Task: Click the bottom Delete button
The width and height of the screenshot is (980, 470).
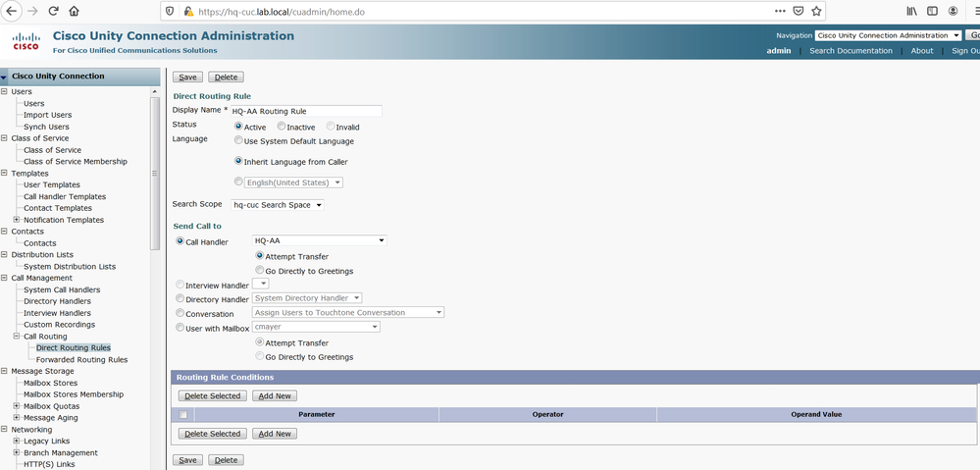Action: point(227,460)
